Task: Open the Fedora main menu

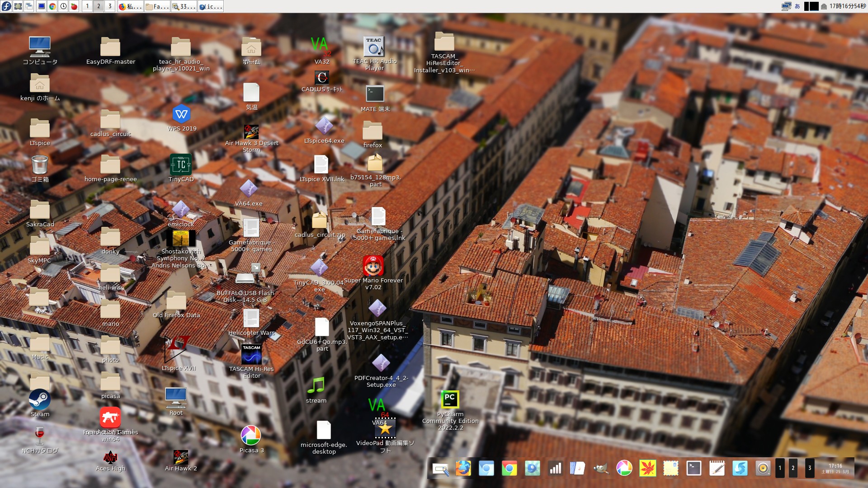Action: coord(6,6)
